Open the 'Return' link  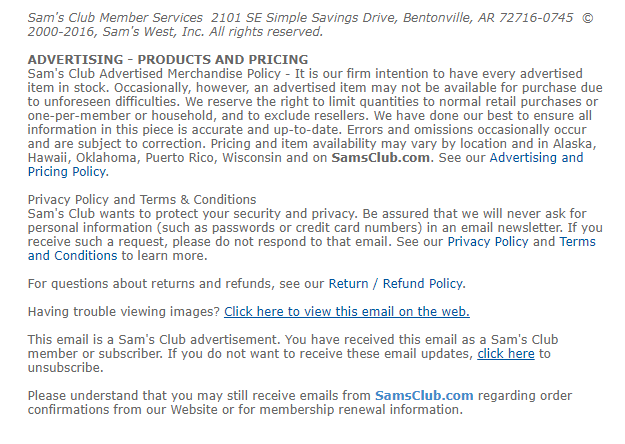coord(348,284)
